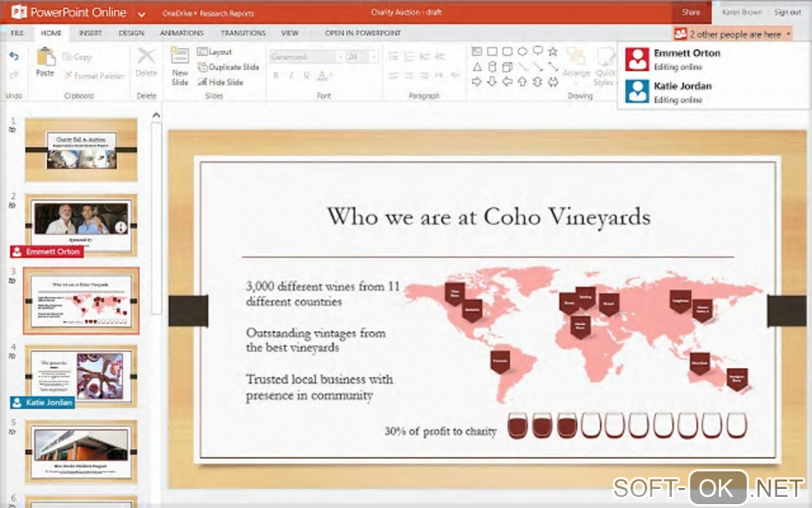Image resolution: width=812 pixels, height=508 pixels.
Task: Select the triangle shape
Action: (476, 66)
